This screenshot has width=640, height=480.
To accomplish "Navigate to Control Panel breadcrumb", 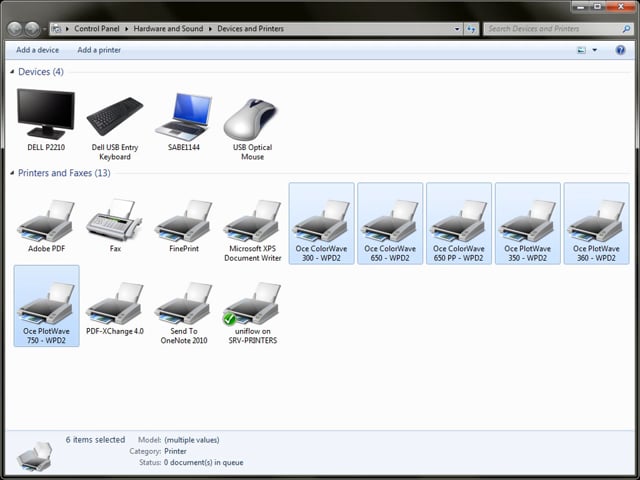I will click(x=97, y=29).
